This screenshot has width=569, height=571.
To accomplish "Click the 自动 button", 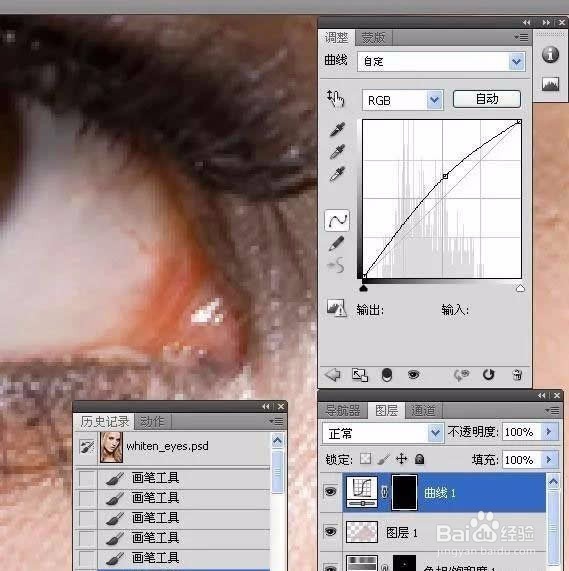I will 487,99.
